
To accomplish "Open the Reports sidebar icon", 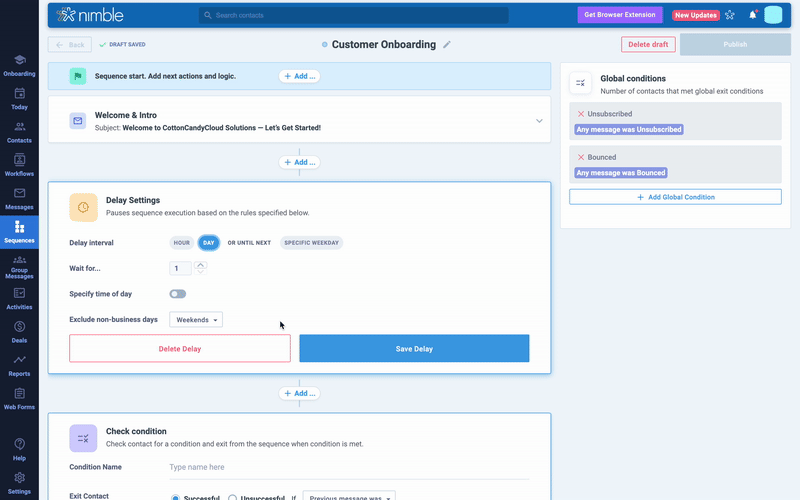I will pos(19,364).
